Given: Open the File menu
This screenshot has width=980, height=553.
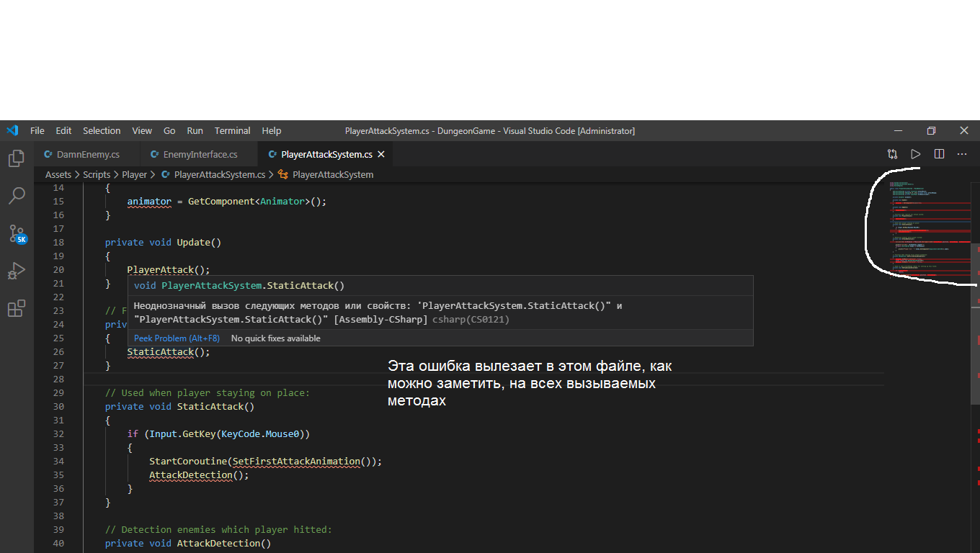Looking at the screenshot, I should [x=37, y=131].
